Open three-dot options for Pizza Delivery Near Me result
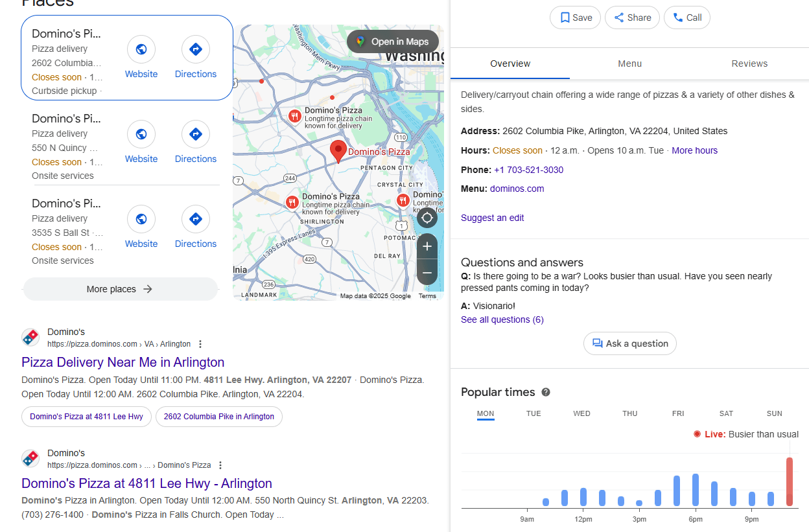Screen dimensions: 809x532 point(200,344)
